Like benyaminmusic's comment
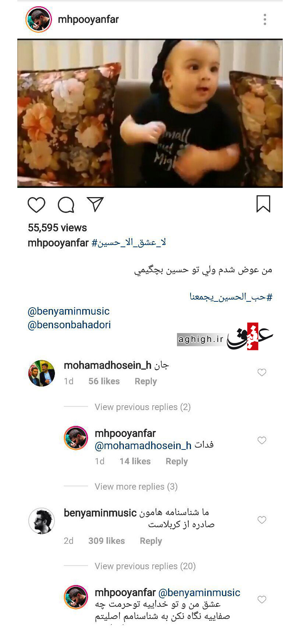This screenshot has height=644, width=289. (262, 520)
